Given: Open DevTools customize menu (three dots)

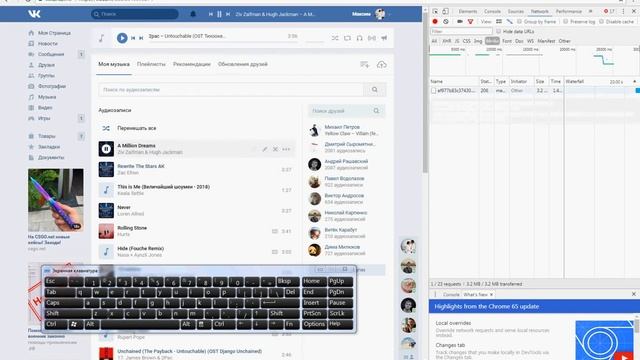Looking at the screenshot, I should tap(623, 11).
